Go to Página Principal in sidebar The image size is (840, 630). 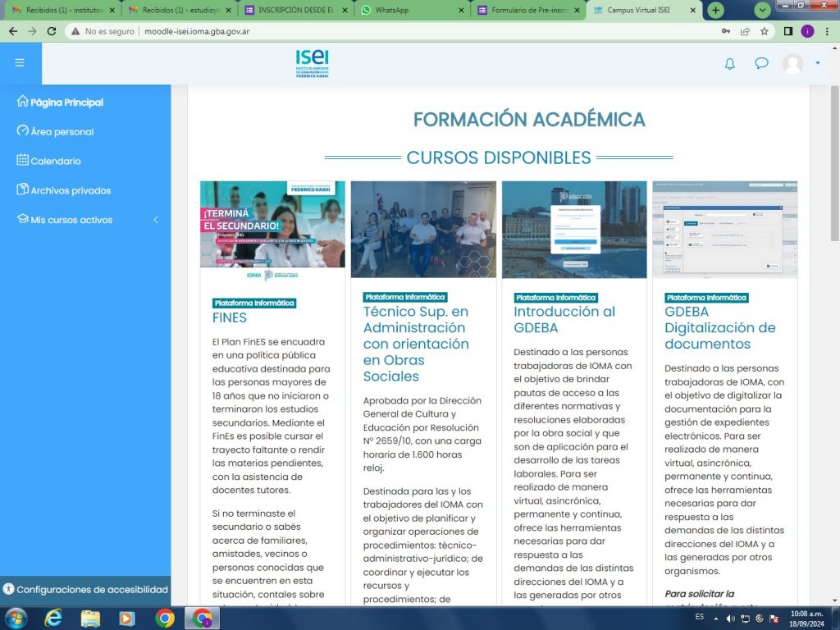pyautogui.click(x=60, y=102)
